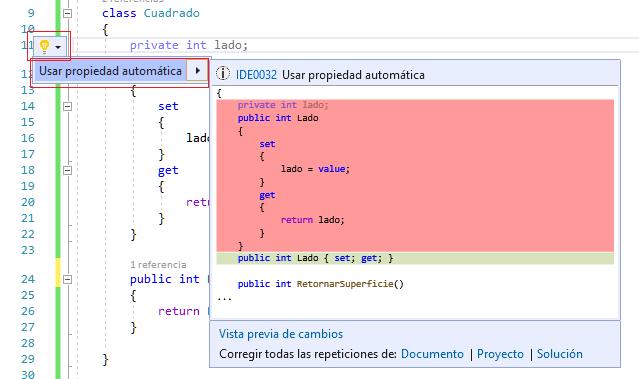The width and height of the screenshot is (639, 379).
Task: Click the info icon beside IDE0032
Action: click(223, 74)
